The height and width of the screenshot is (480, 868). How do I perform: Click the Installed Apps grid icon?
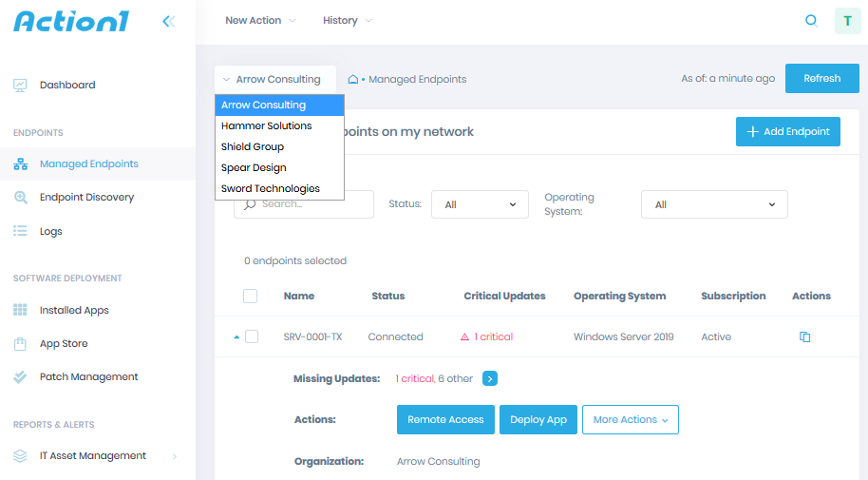click(20, 310)
